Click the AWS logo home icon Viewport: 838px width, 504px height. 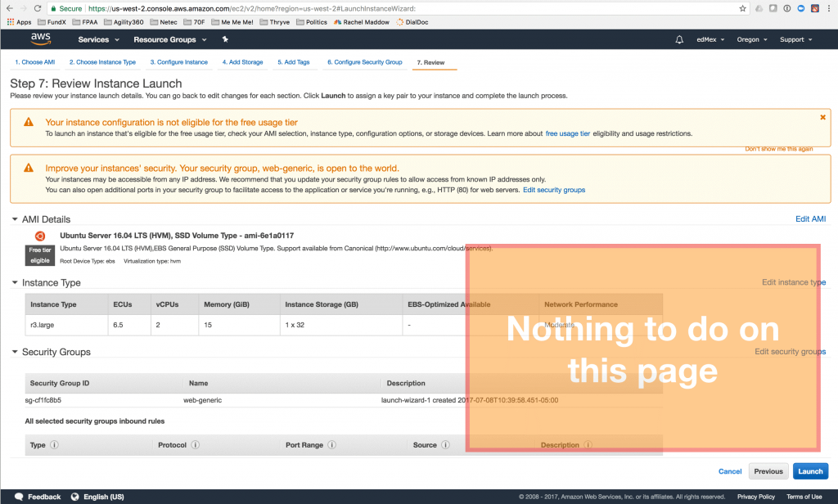41,39
